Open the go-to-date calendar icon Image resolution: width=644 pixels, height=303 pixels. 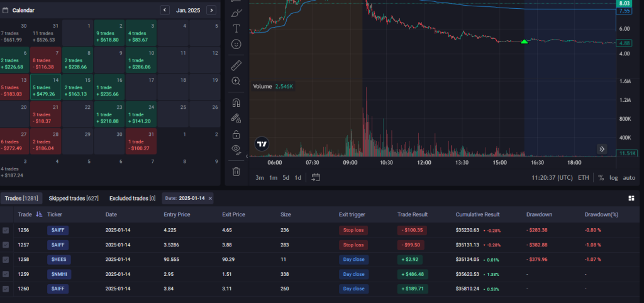[316, 177]
